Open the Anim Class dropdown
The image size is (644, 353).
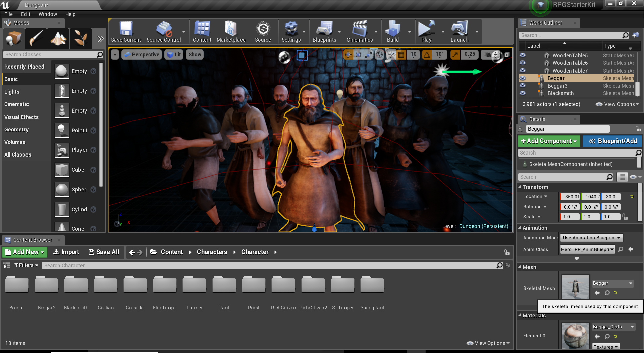coord(588,249)
